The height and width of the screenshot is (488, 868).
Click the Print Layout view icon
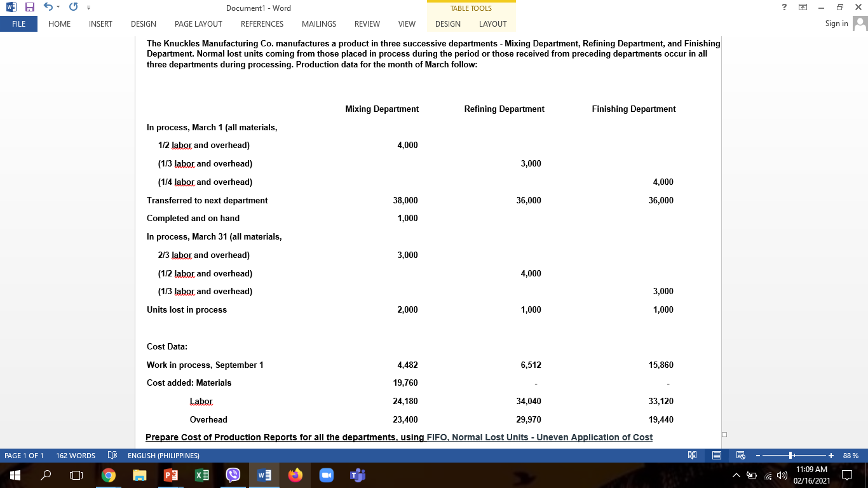tap(716, 455)
